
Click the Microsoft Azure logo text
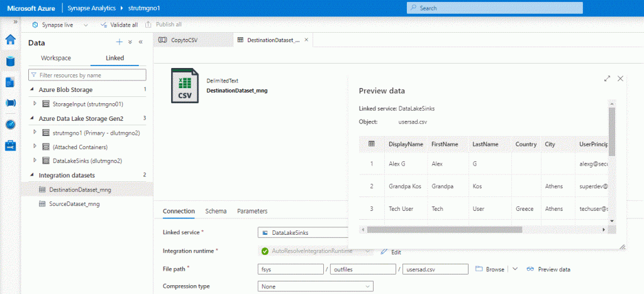31,8
